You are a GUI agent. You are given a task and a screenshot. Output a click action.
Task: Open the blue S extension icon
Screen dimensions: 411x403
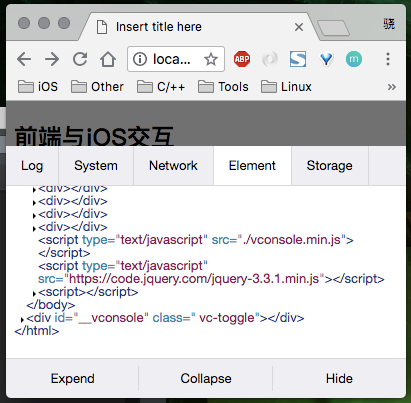298,59
